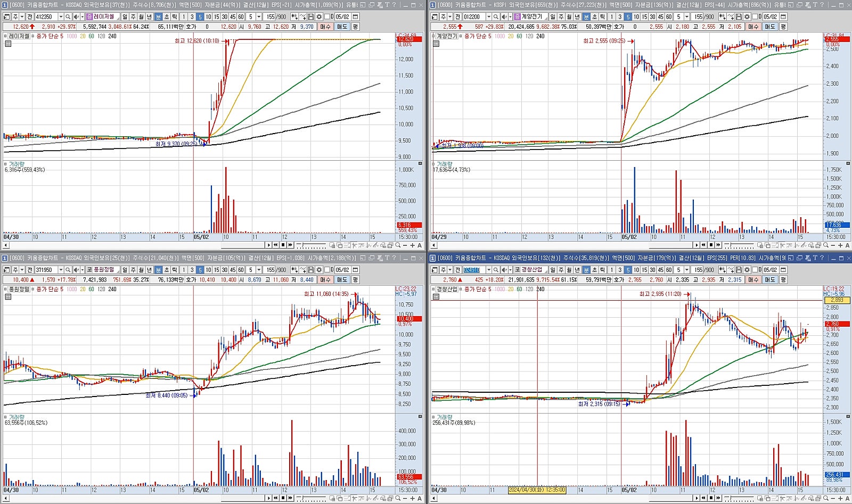852x504 pixels.
Task: Expand interval dropdown in 경창산업 toolbar
Action: [x=686, y=270]
